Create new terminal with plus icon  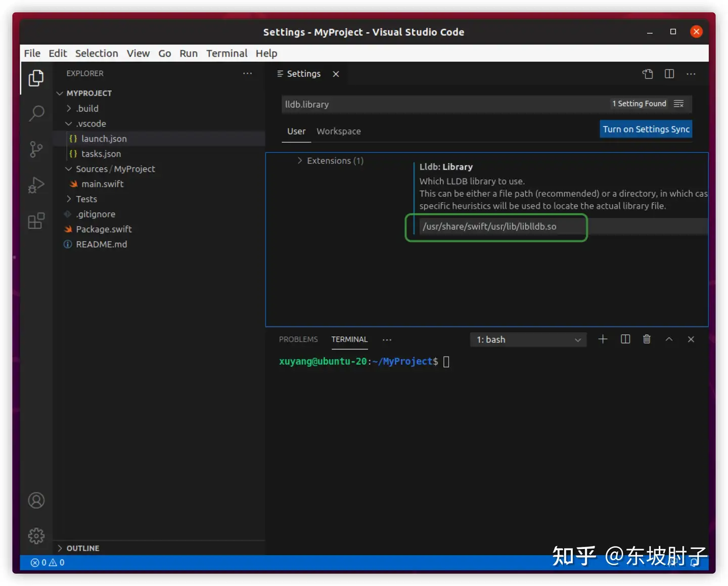click(603, 339)
